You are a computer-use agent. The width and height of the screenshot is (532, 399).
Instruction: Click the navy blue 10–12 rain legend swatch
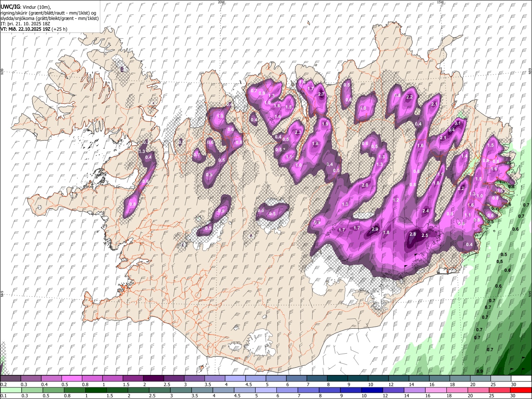pyautogui.click(x=372, y=390)
